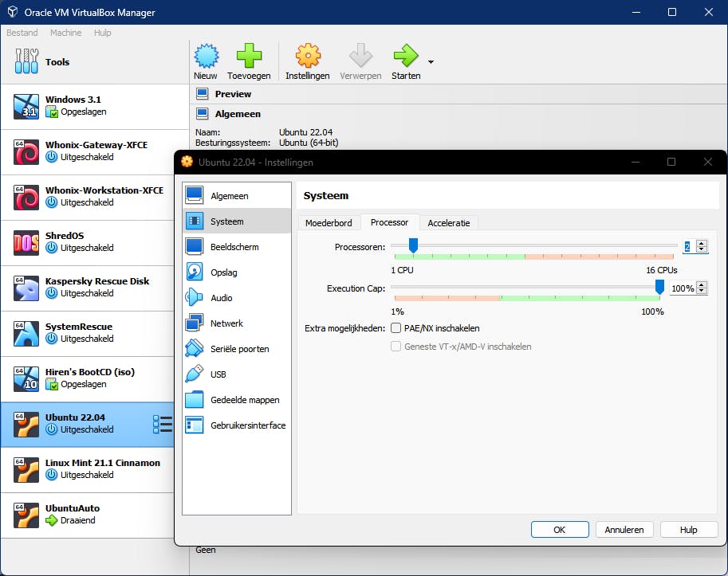Viewport: 728px width, 576px height.
Task: Open USB settings category icon
Action: pos(194,374)
